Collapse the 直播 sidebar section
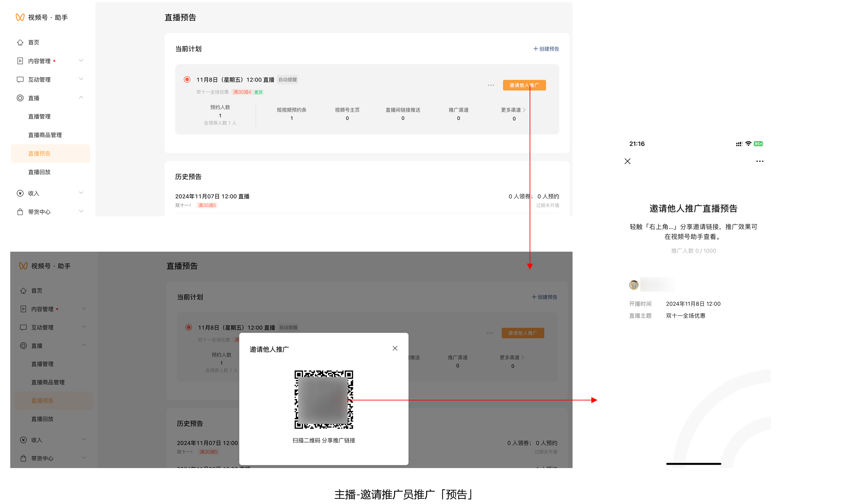 coord(81,98)
